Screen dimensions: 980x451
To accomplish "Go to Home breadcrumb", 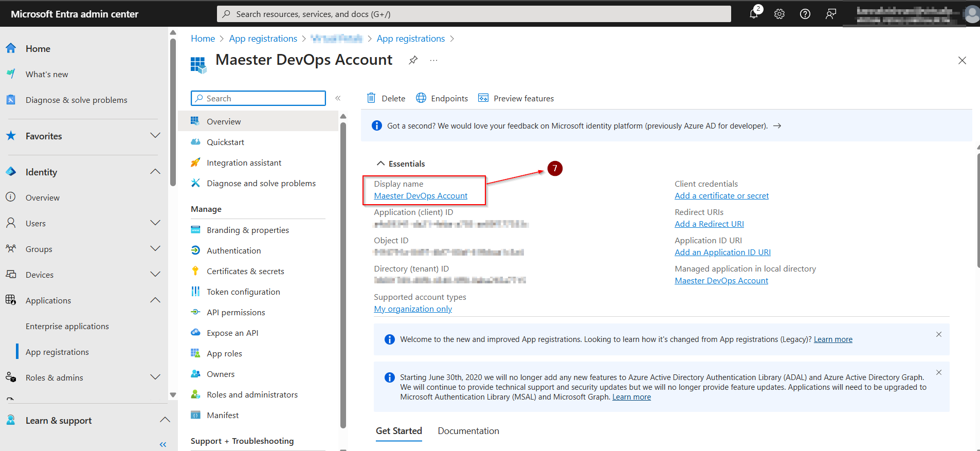I will pyautogui.click(x=203, y=39).
